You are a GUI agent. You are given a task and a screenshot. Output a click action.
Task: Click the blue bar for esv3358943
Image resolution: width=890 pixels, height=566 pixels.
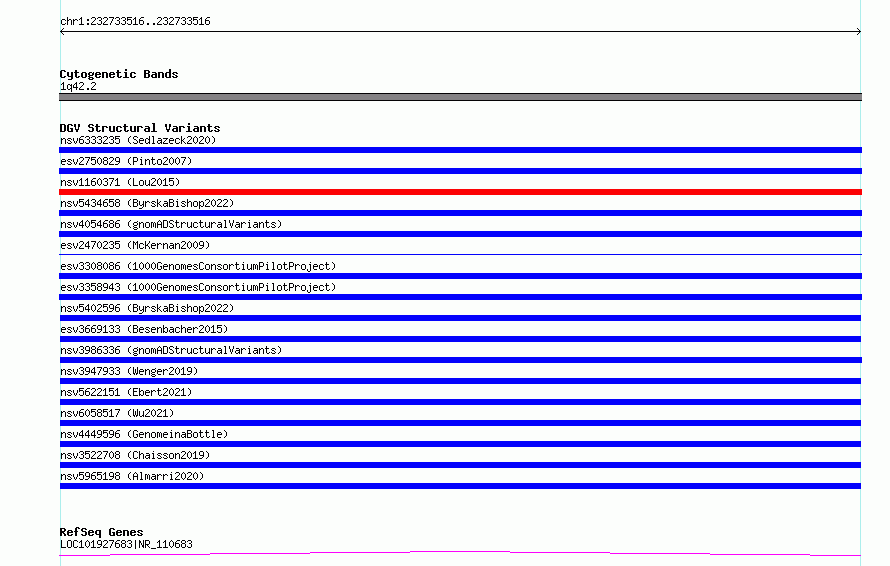tap(460, 297)
